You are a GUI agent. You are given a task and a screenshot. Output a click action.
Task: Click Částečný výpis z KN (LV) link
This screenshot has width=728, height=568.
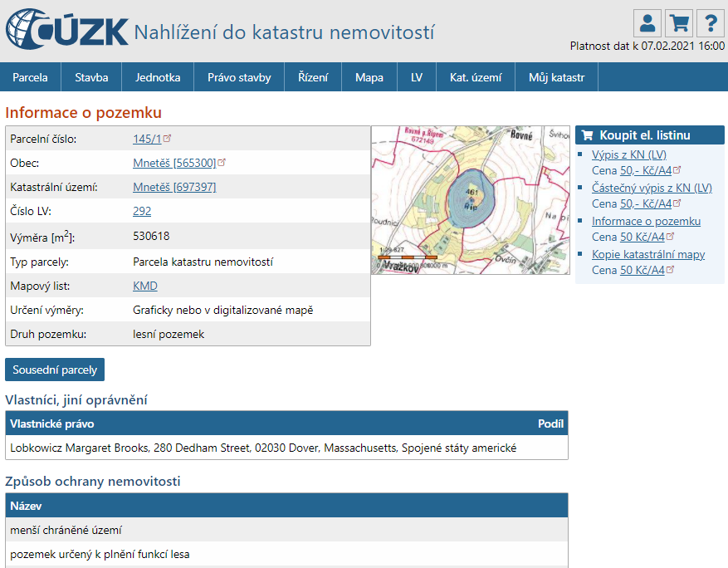pos(652,188)
